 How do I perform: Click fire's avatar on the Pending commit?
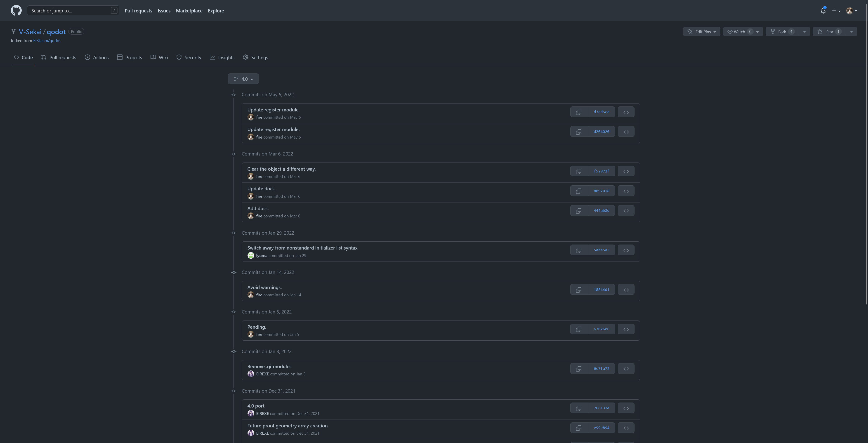click(x=251, y=334)
